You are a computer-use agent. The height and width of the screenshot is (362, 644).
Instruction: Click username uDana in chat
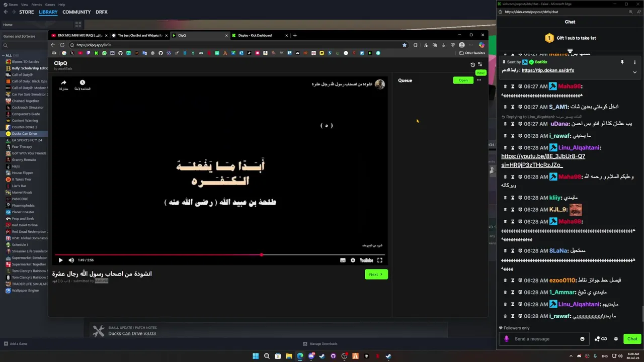(559, 124)
